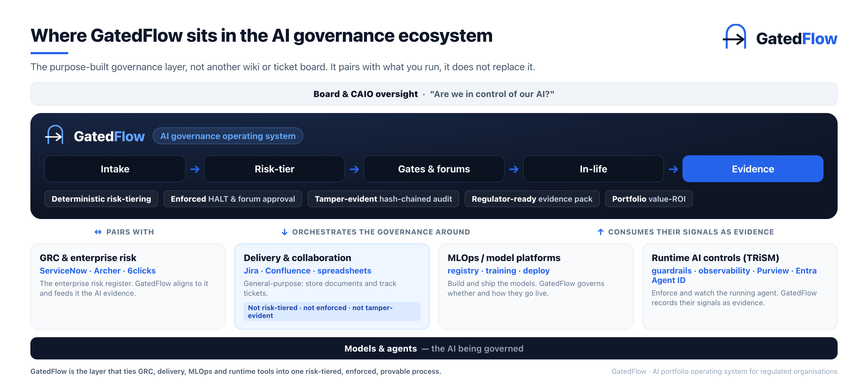Viewport: 868px width, 386px height.
Task: Click ServiceNow · Archer · 6clicks text
Action: [98, 271]
